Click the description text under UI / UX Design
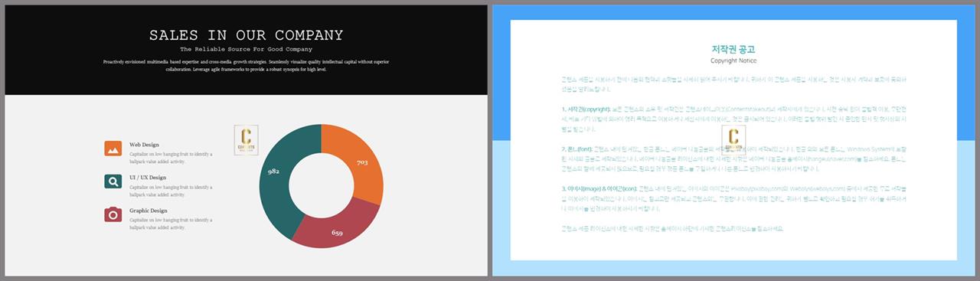Image resolution: width=980 pixels, height=281 pixels. [171, 191]
